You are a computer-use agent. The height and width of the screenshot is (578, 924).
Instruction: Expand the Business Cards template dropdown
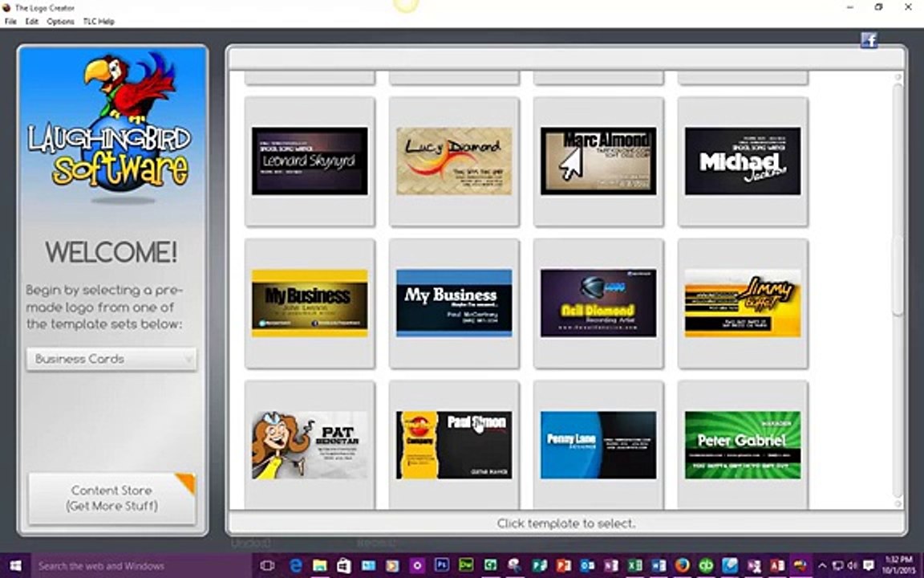coord(111,359)
